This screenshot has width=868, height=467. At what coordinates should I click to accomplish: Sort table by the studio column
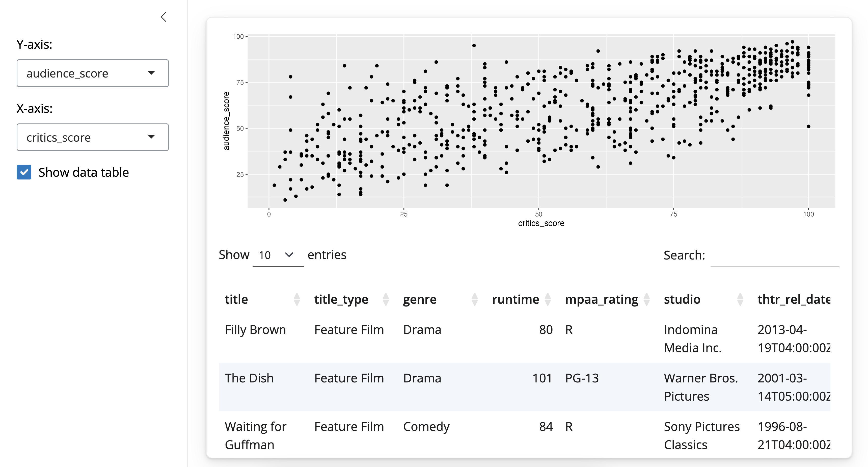704,299
